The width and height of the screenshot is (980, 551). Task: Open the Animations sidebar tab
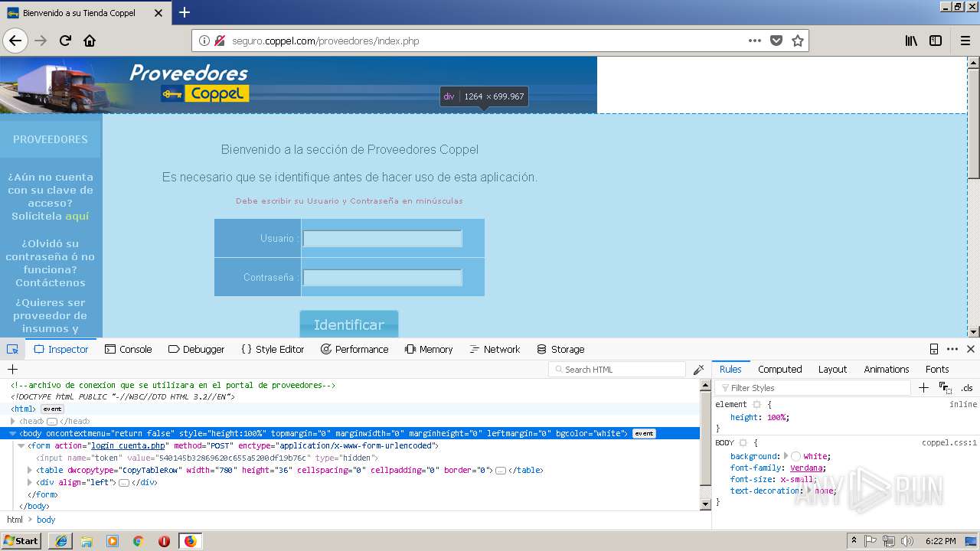click(886, 369)
